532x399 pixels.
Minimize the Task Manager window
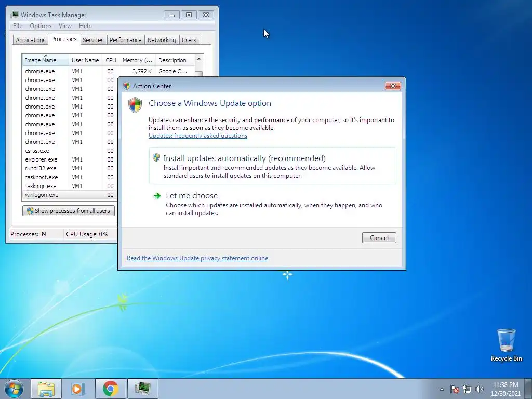171,15
